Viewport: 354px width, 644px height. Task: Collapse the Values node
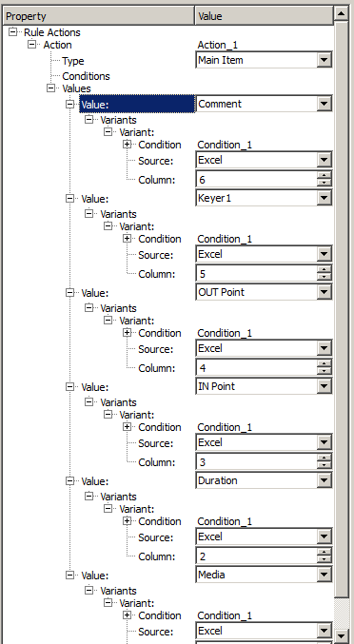51,88
